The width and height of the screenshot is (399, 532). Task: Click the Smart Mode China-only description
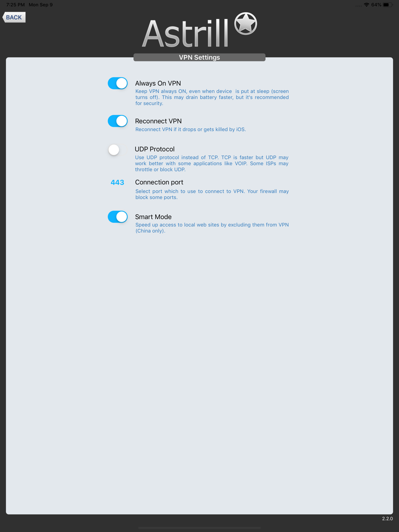[x=212, y=228]
